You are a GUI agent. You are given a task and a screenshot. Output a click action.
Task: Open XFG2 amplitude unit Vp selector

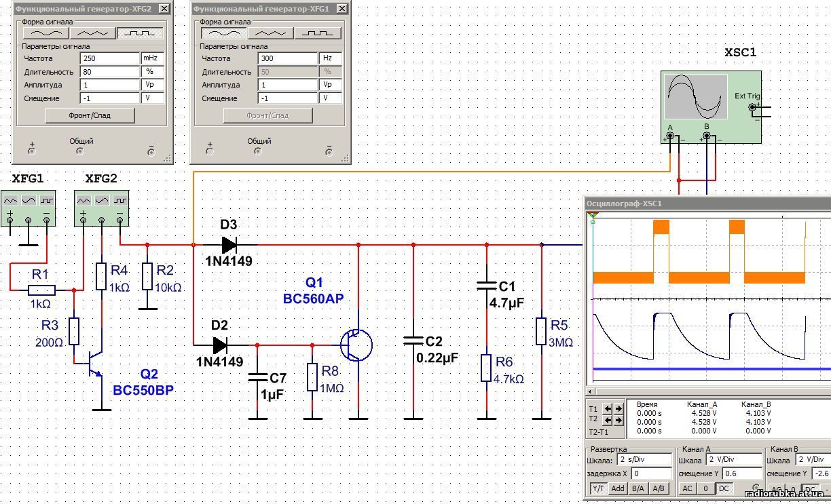coord(152,85)
